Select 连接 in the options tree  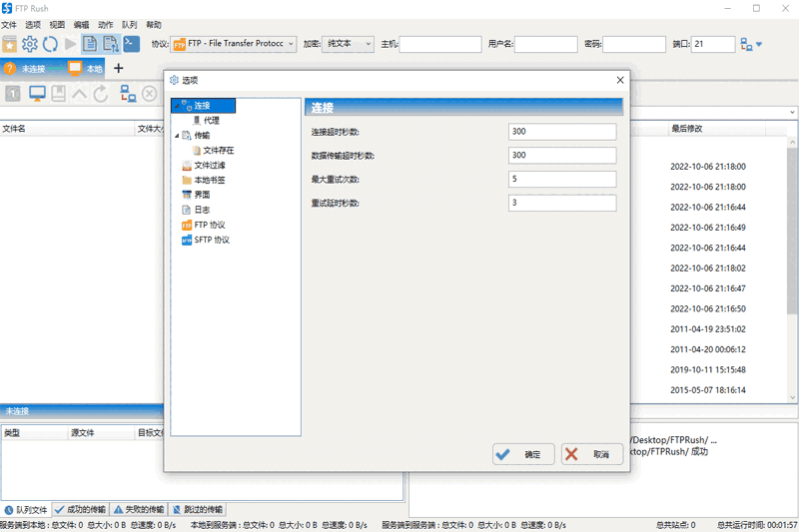click(x=203, y=106)
